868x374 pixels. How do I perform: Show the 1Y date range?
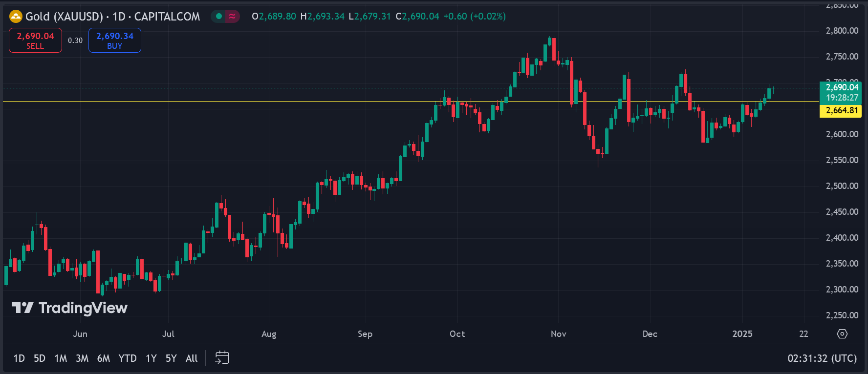click(x=151, y=358)
